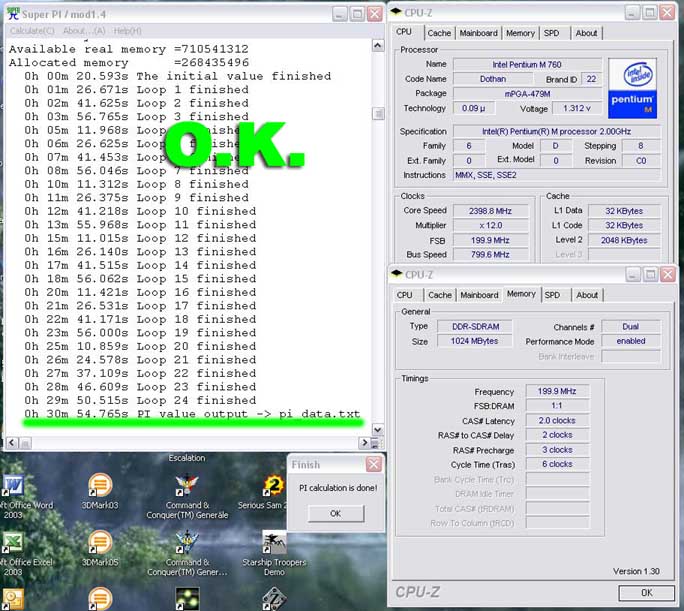Click the Specification field Pentium(R) M processor 2.00GHz
This screenshot has width=684, height=611.
click(x=557, y=131)
